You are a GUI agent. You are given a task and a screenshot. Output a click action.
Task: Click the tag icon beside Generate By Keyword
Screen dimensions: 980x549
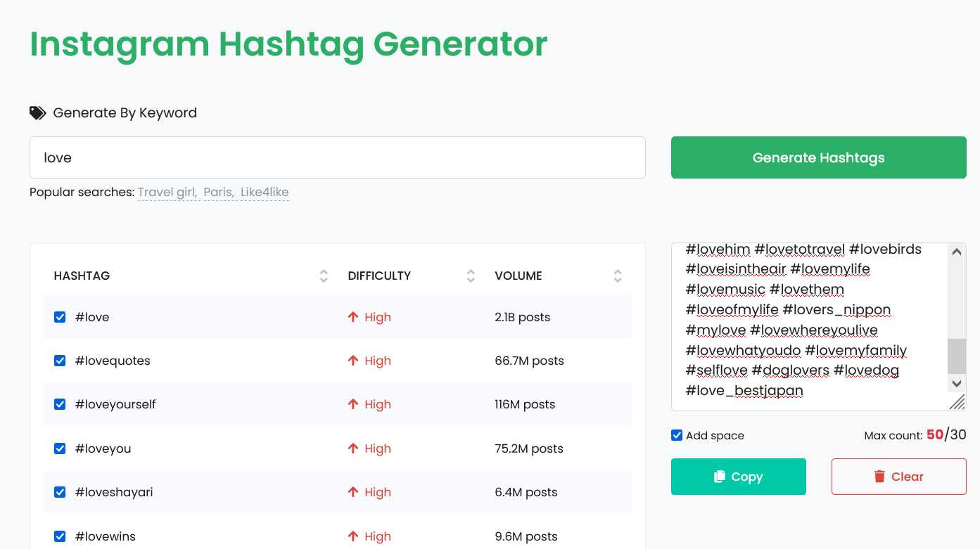pos(37,112)
